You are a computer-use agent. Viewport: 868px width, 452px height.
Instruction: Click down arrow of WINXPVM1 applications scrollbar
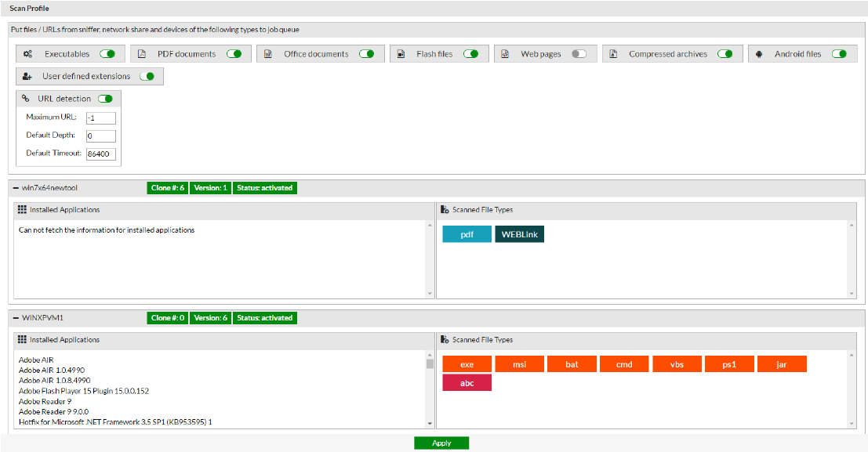click(430, 424)
